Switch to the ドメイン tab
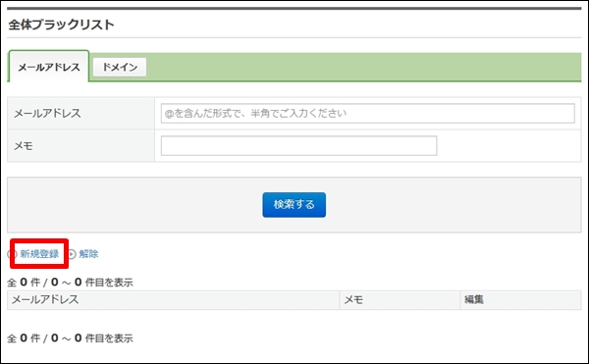This screenshot has height=364, width=589. point(120,67)
